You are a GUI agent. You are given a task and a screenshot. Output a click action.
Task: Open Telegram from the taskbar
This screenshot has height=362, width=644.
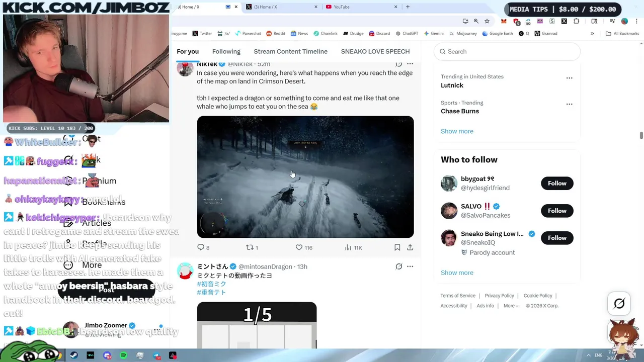[156, 355]
